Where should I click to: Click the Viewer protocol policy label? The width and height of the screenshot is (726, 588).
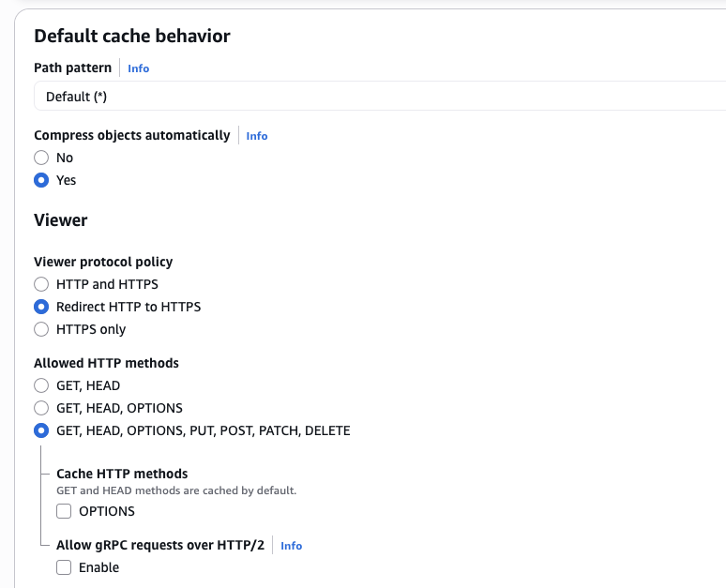pos(103,262)
